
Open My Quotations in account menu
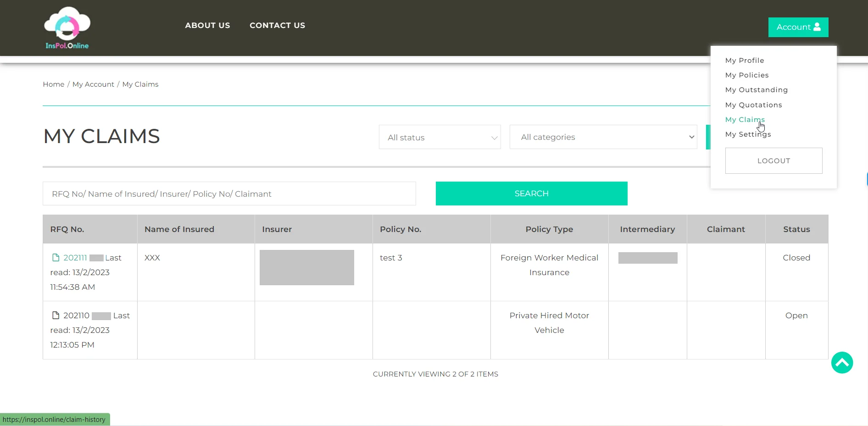pos(754,105)
